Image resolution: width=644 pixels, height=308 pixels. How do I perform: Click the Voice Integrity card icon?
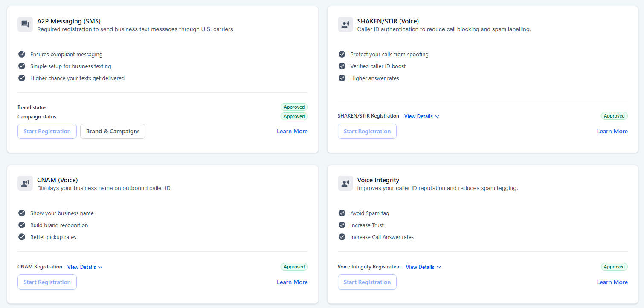pos(345,183)
